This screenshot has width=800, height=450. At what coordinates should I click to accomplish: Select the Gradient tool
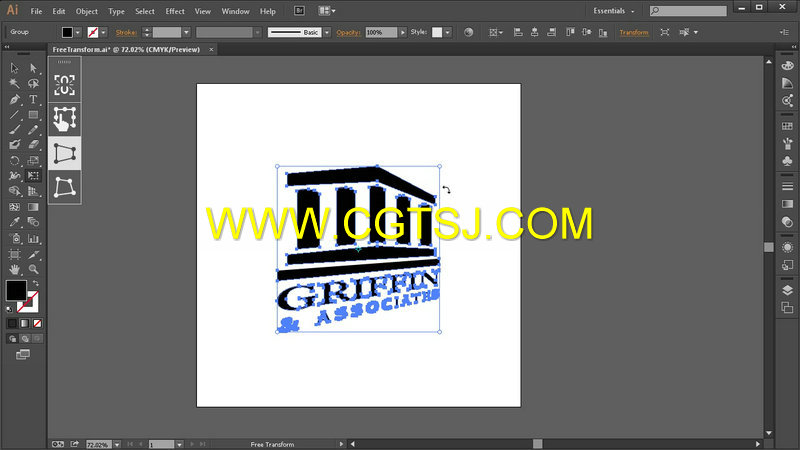pos(33,207)
